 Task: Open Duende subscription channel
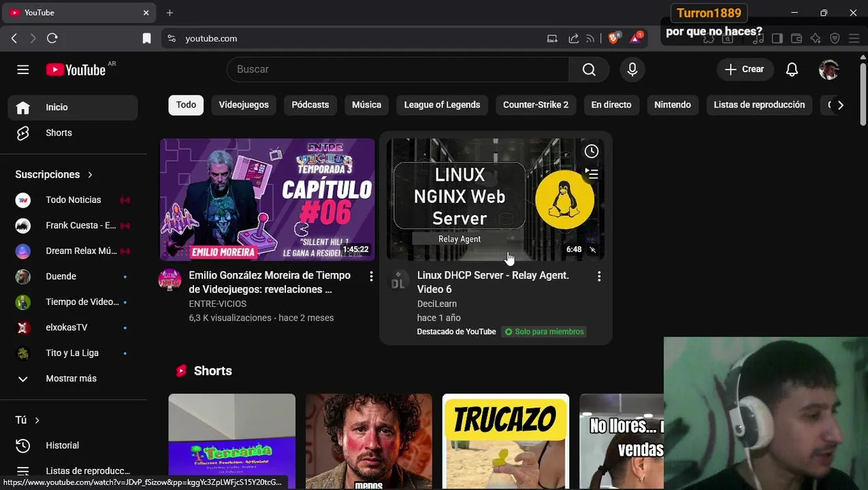(x=73, y=276)
